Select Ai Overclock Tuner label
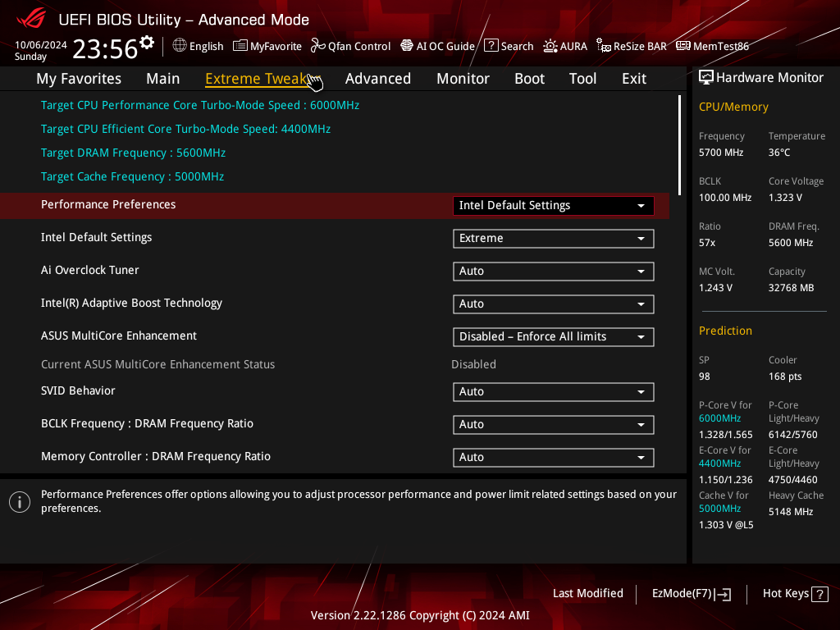Image resolution: width=840 pixels, height=630 pixels. click(x=90, y=270)
